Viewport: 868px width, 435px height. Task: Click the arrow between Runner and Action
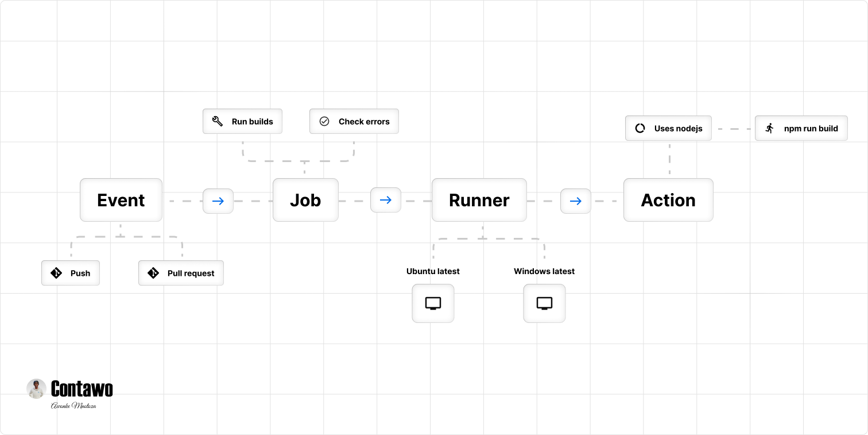(576, 201)
